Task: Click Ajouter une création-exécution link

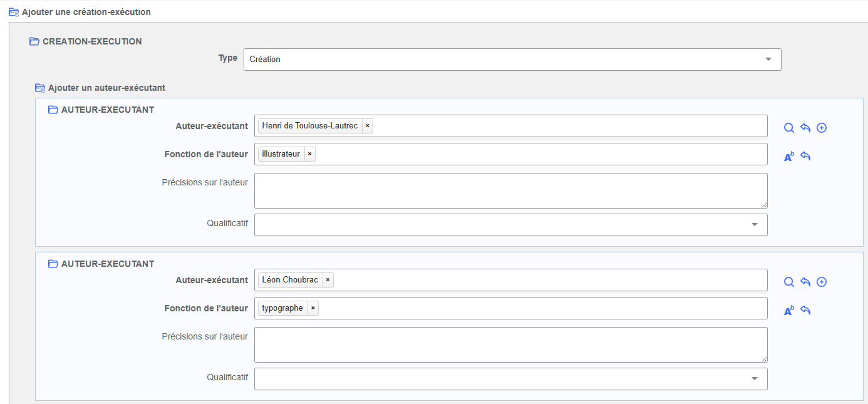Action: pos(86,12)
